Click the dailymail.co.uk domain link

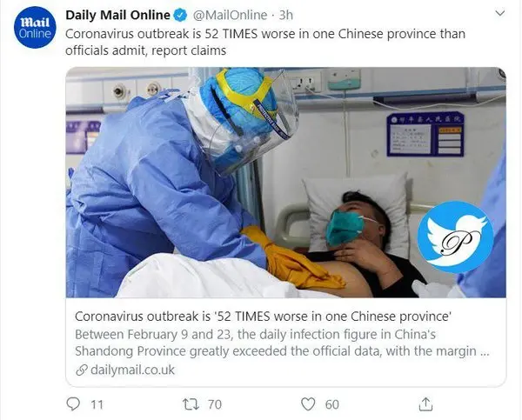[x=132, y=370]
